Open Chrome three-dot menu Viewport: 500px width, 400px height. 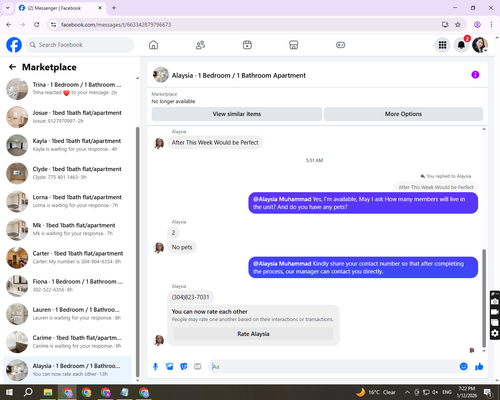tap(491, 25)
